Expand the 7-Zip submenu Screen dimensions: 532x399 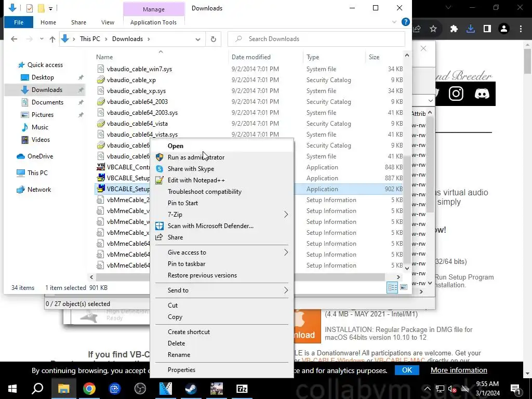click(222, 215)
